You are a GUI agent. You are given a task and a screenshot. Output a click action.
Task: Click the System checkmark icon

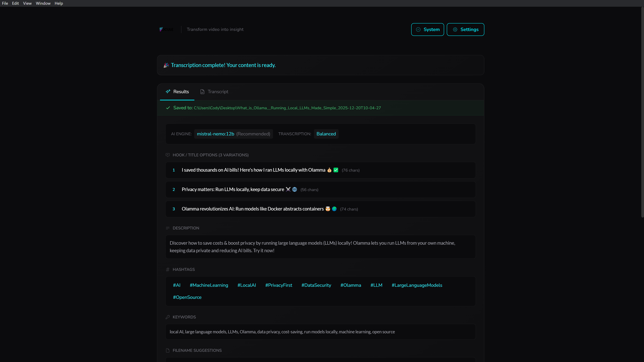[418, 29]
